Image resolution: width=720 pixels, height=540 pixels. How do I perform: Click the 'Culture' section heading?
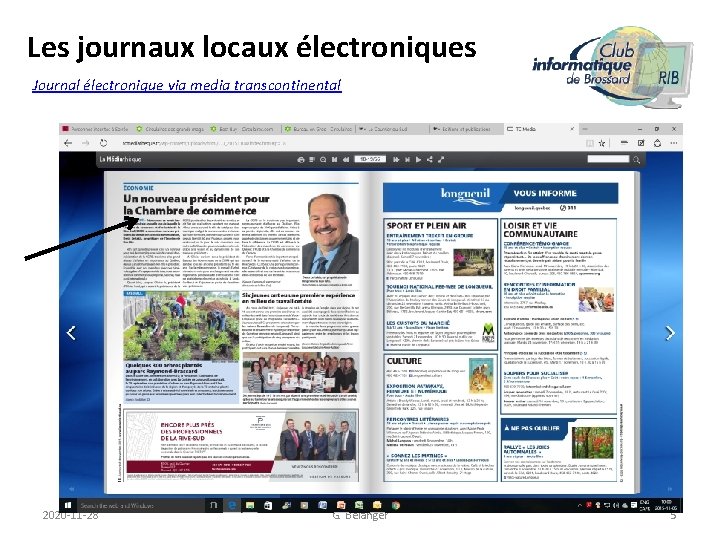[404, 361]
